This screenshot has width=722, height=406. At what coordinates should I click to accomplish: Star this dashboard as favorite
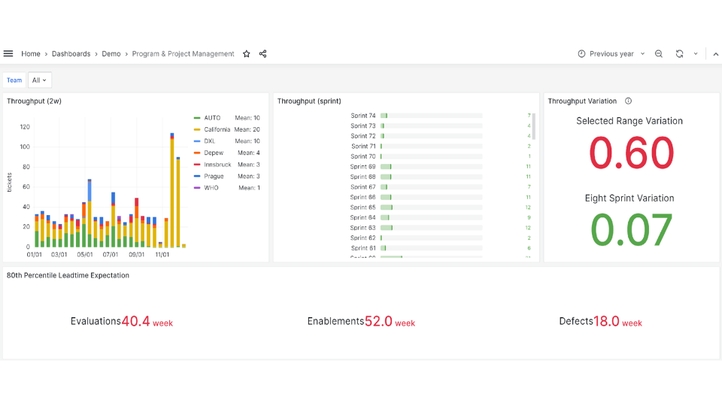(247, 54)
